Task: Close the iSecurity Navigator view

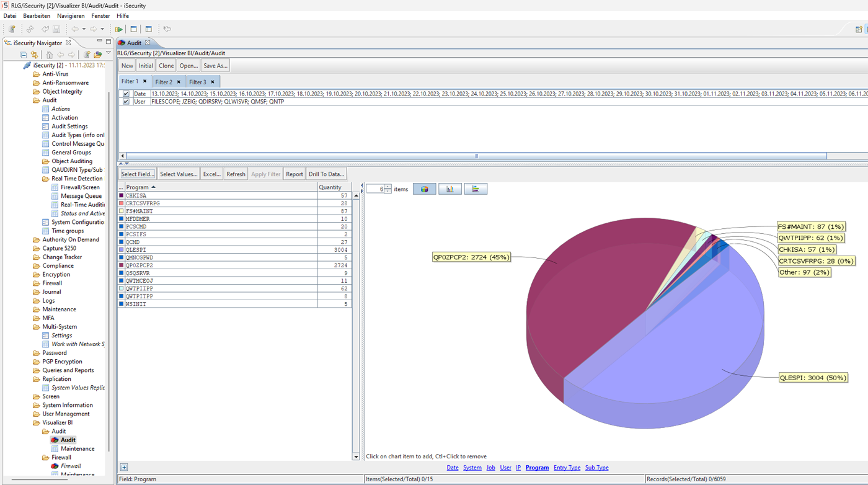Action: click(x=68, y=43)
